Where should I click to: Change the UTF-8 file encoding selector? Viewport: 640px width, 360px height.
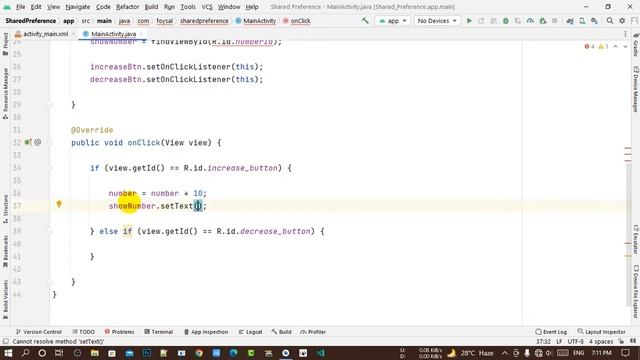click(576, 341)
